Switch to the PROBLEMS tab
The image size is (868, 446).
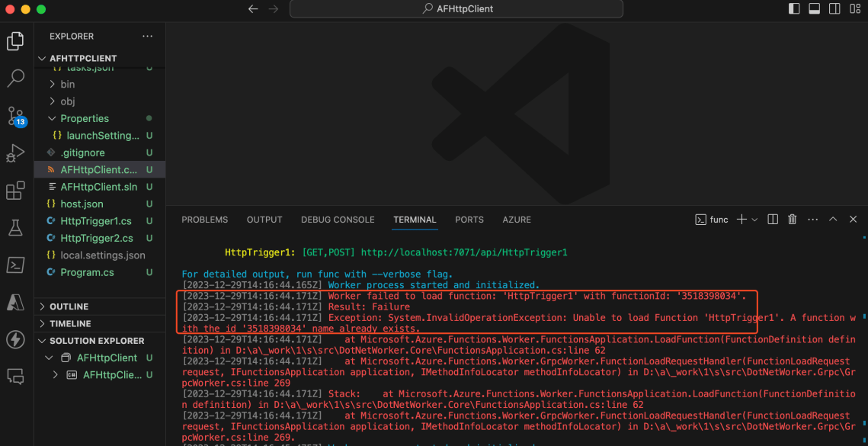[x=205, y=220]
